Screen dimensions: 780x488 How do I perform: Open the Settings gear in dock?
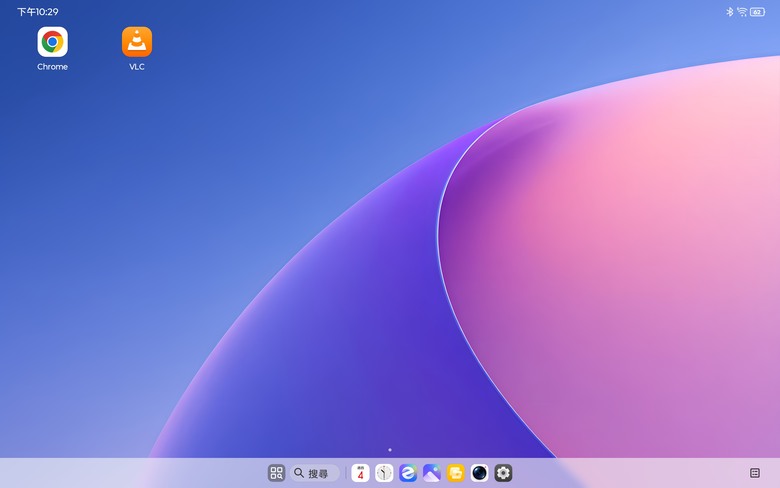click(x=503, y=473)
